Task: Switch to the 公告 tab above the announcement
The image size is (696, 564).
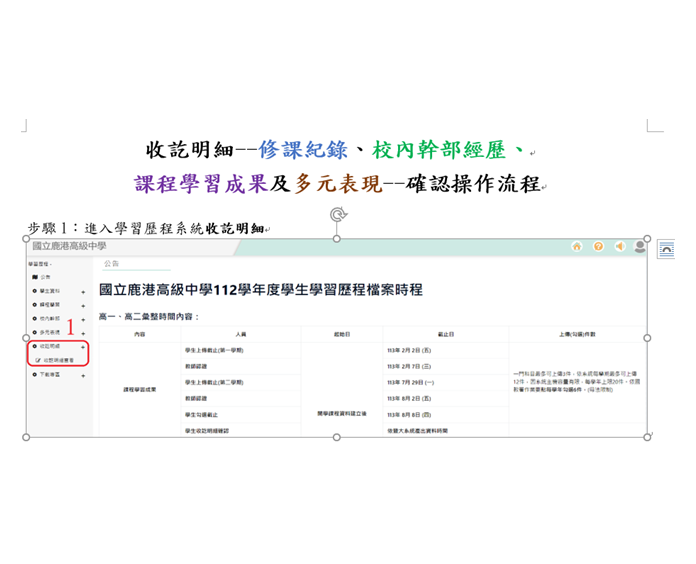Action: [111, 264]
